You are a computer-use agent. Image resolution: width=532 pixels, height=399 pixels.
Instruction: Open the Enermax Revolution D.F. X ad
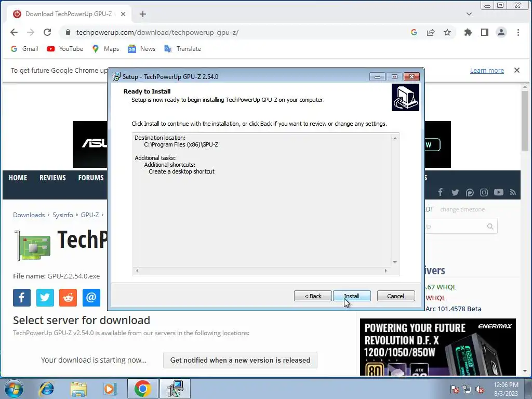pyautogui.click(x=437, y=347)
